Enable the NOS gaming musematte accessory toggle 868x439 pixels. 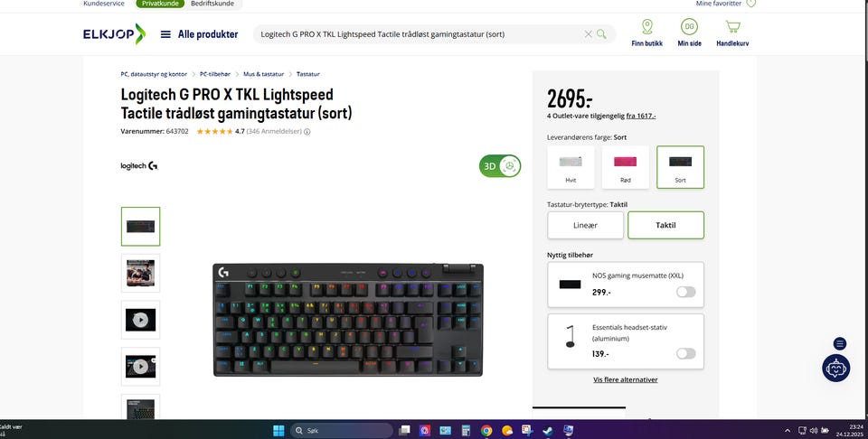point(685,292)
